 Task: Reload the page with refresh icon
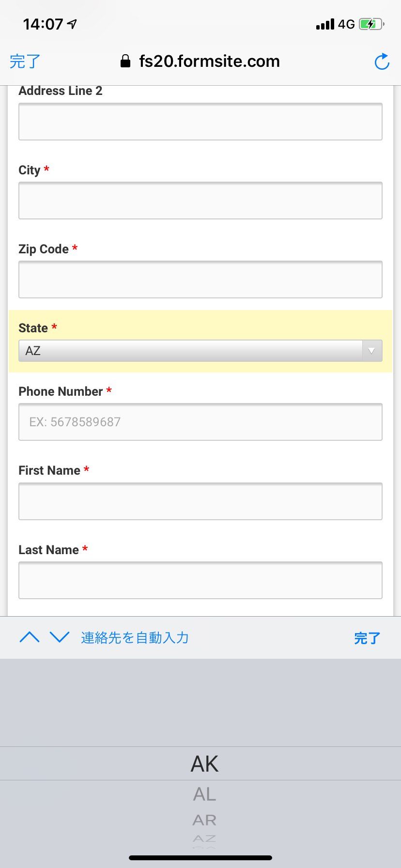click(382, 62)
